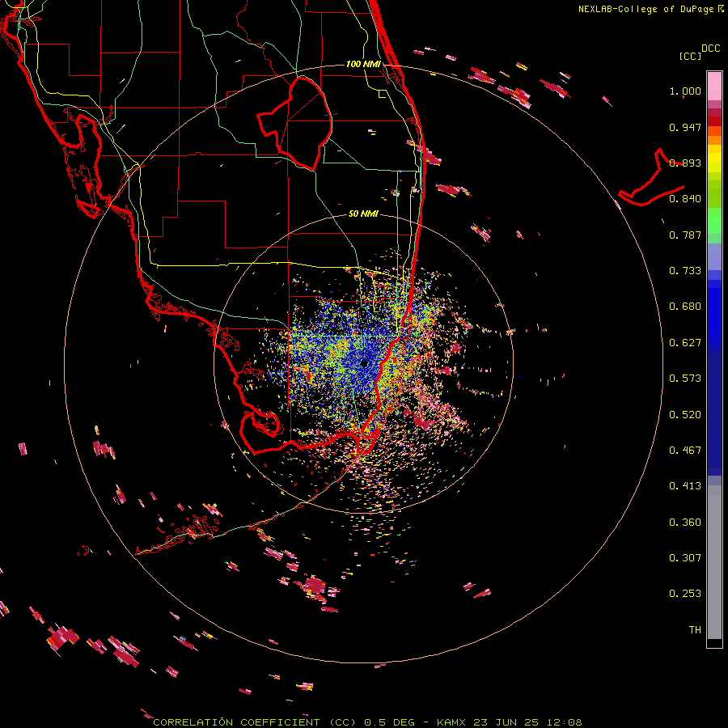
Task: Click the Lake Okeechobee outline on map
Action: [295, 124]
